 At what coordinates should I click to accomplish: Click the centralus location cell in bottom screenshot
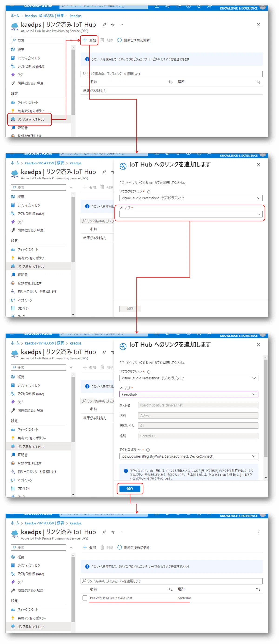(185, 598)
